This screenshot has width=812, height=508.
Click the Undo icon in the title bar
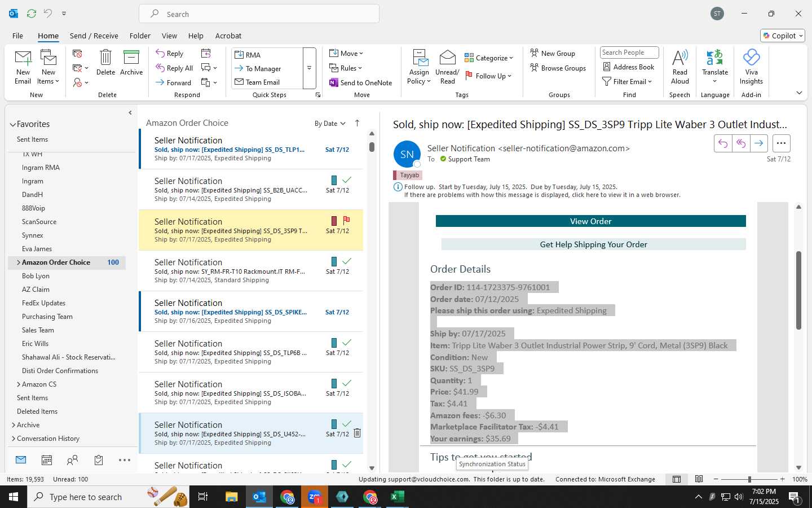coord(48,14)
